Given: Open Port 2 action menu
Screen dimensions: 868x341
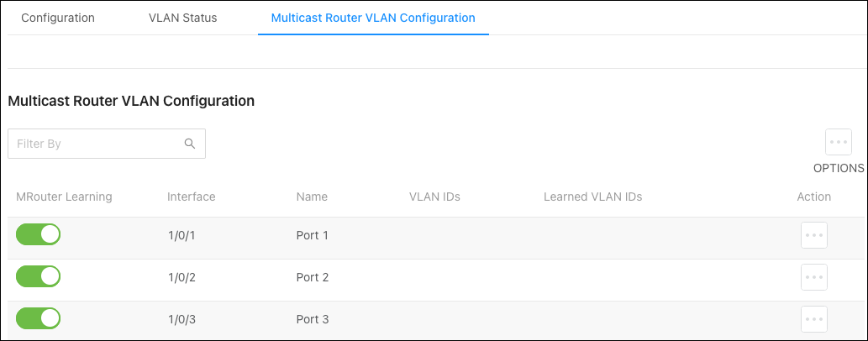Looking at the screenshot, I should [814, 277].
